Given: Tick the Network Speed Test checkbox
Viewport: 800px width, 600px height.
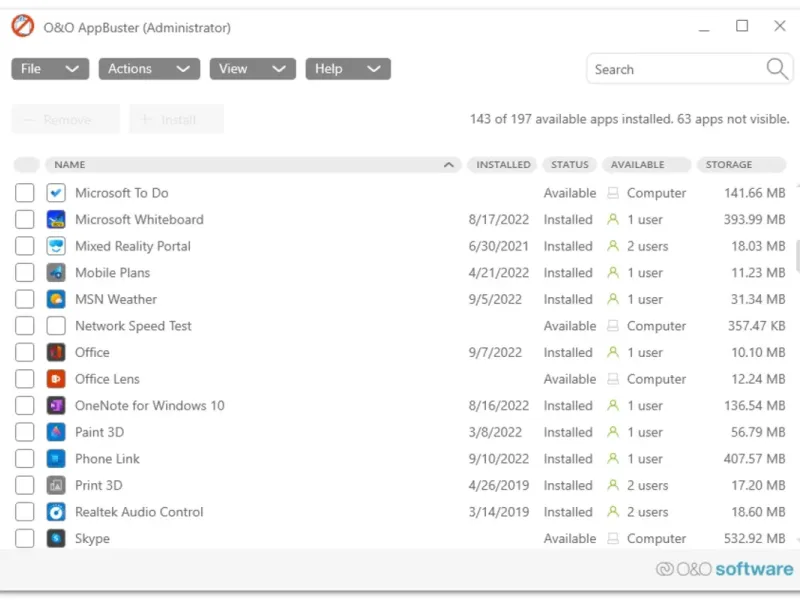Looking at the screenshot, I should pos(24,326).
